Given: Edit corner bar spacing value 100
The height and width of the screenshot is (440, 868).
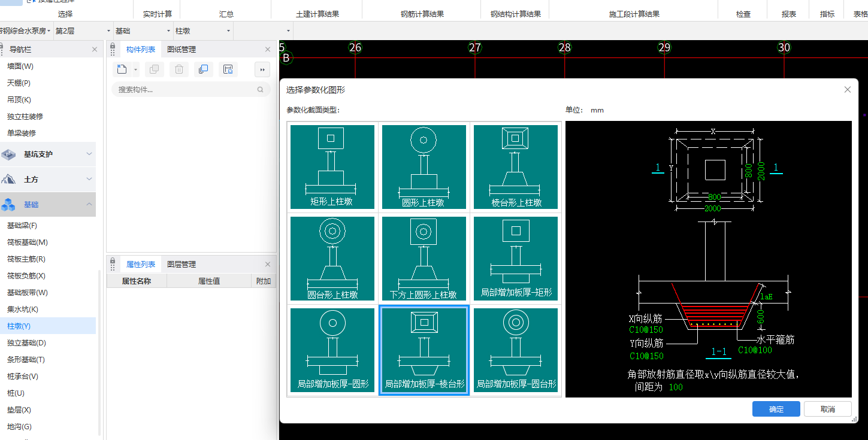Looking at the screenshot, I should [x=676, y=387].
